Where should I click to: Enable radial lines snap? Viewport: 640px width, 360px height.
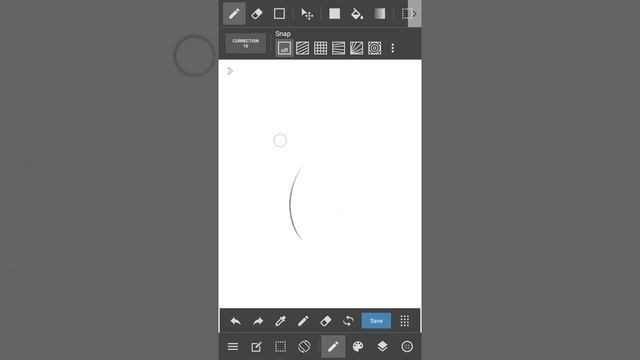pyautogui.click(x=356, y=48)
